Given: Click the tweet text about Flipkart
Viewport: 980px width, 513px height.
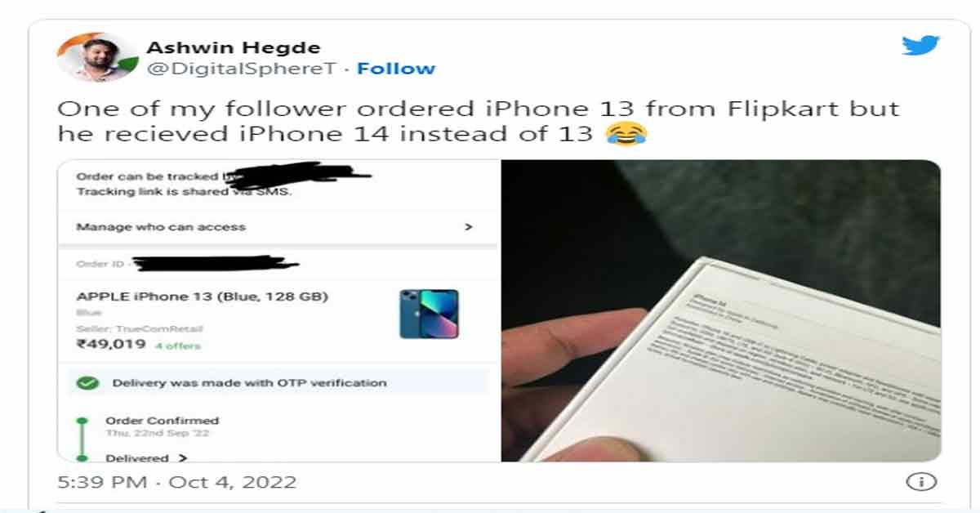Looking at the screenshot, I should click(478, 121).
